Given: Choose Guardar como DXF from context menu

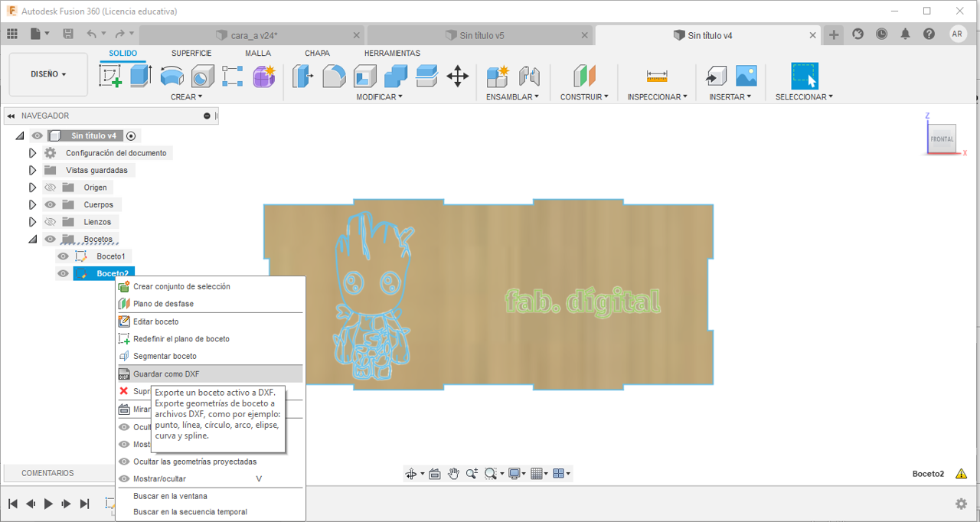Looking at the screenshot, I should [209, 374].
